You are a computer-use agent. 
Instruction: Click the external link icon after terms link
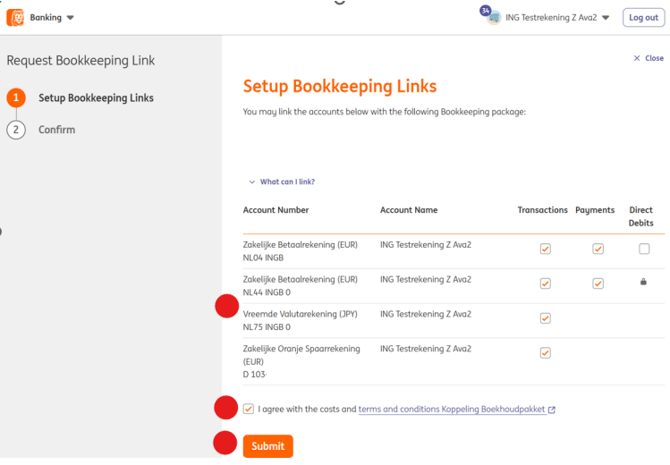click(552, 410)
